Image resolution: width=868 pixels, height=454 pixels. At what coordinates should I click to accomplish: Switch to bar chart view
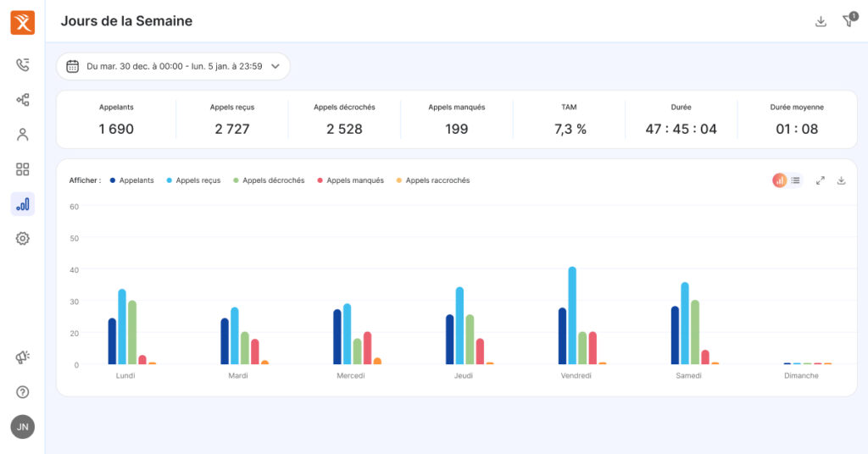780,180
